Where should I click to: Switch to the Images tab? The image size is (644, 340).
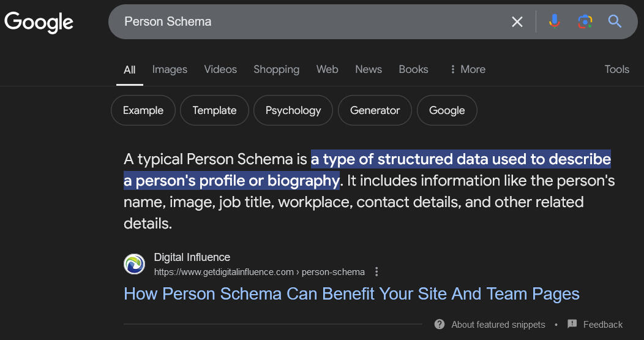(170, 69)
